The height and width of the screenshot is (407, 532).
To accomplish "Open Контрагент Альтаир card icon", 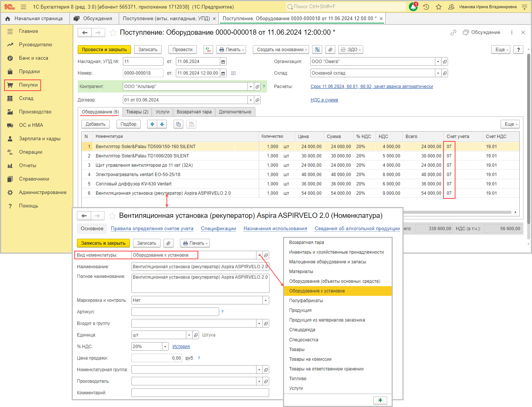I will pyautogui.click(x=257, y=87).
